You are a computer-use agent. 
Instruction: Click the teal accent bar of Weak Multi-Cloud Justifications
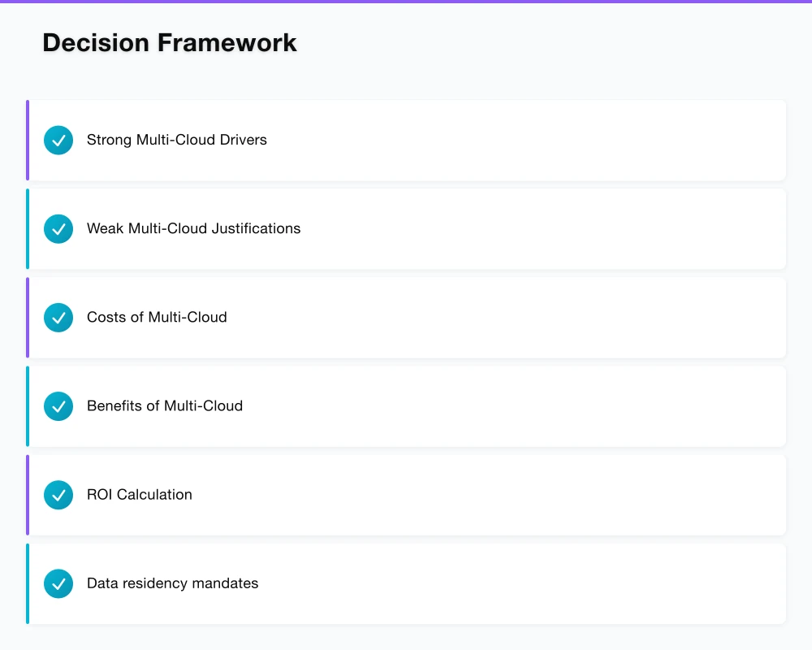[x=28, y=229]
